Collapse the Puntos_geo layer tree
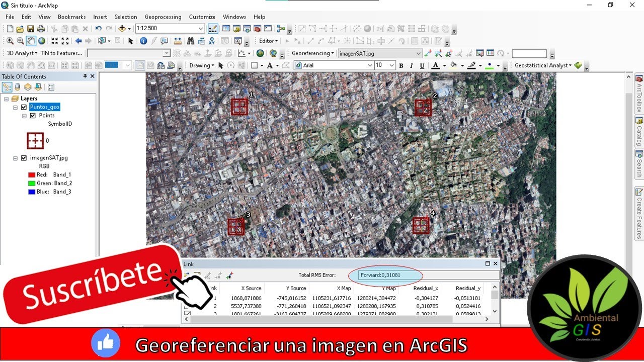The image size is (644, 362). click(15, 107)
